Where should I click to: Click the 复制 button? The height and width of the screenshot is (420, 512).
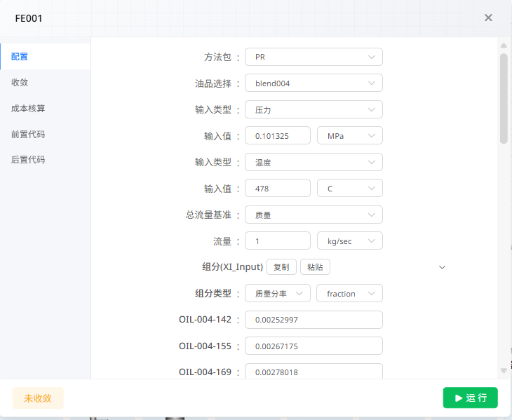click(x=281, y=267)
